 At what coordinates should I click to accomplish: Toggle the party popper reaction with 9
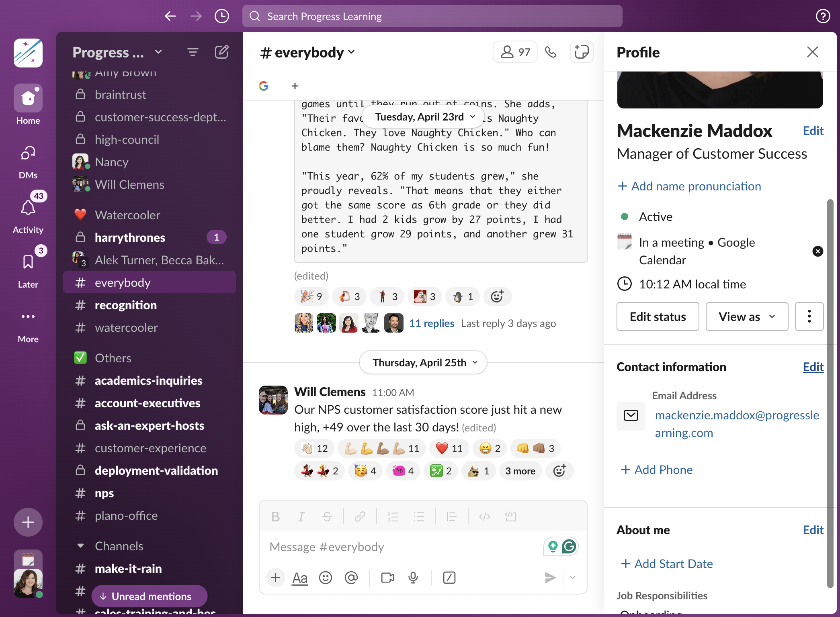click(x=311, y=296)
